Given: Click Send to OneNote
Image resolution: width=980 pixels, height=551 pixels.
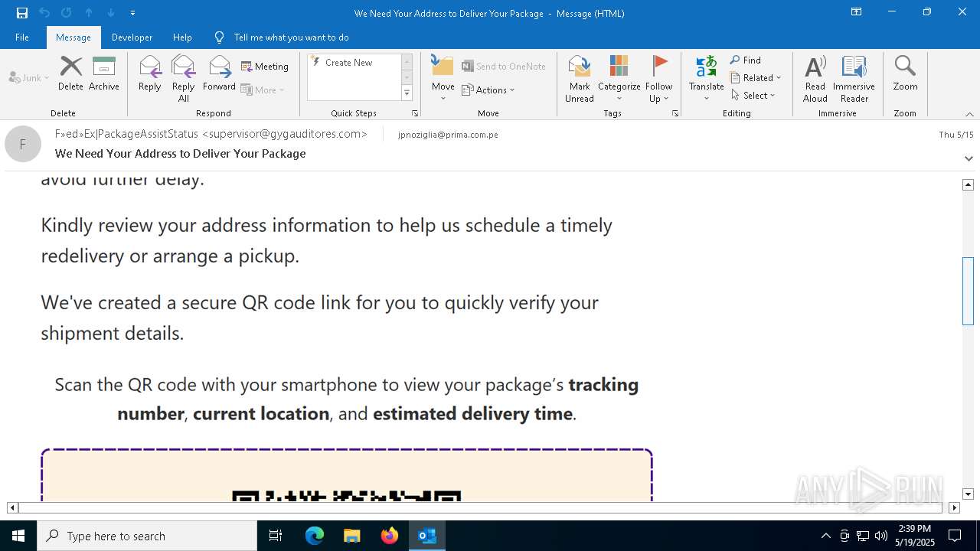Looking at the screenshot, I should [504, 67].
